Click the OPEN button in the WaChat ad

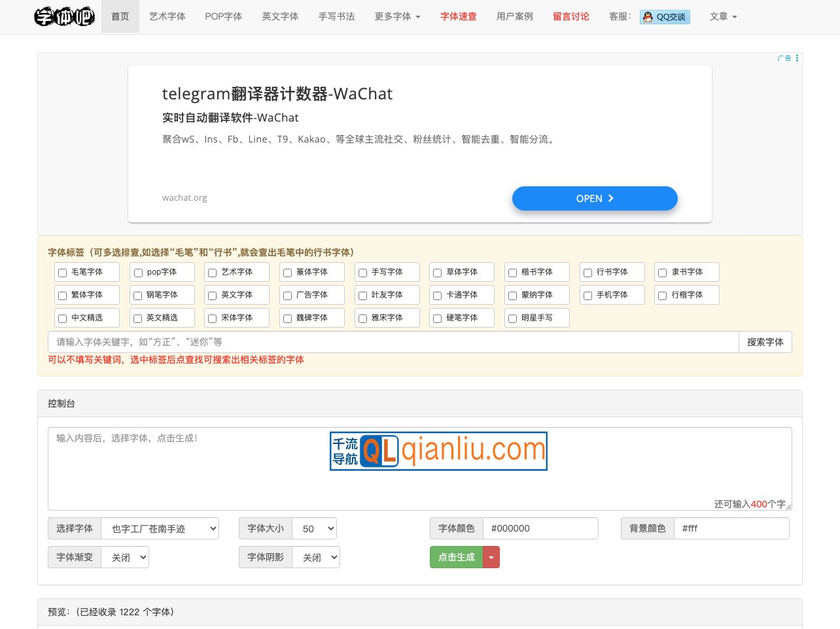(x=594, y=198)
